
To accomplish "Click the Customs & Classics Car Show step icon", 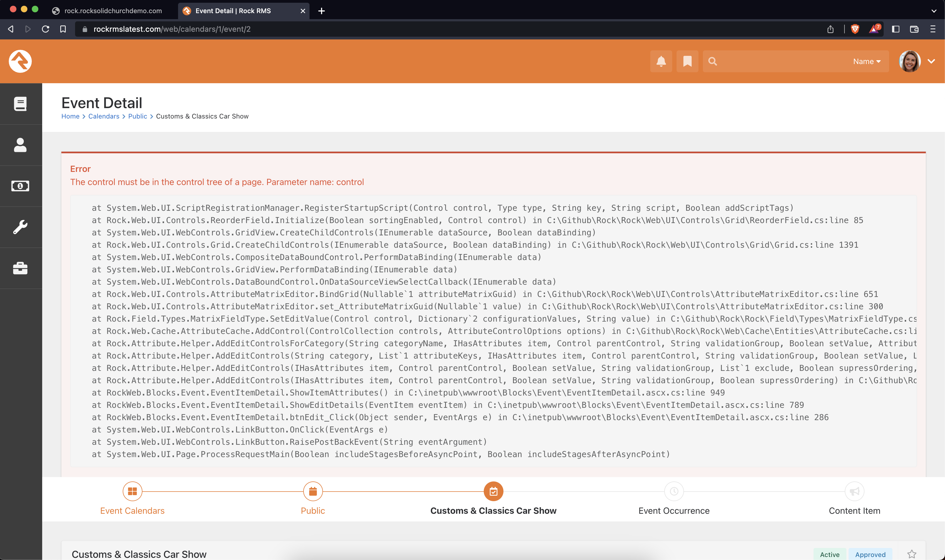I will (493, 491).
